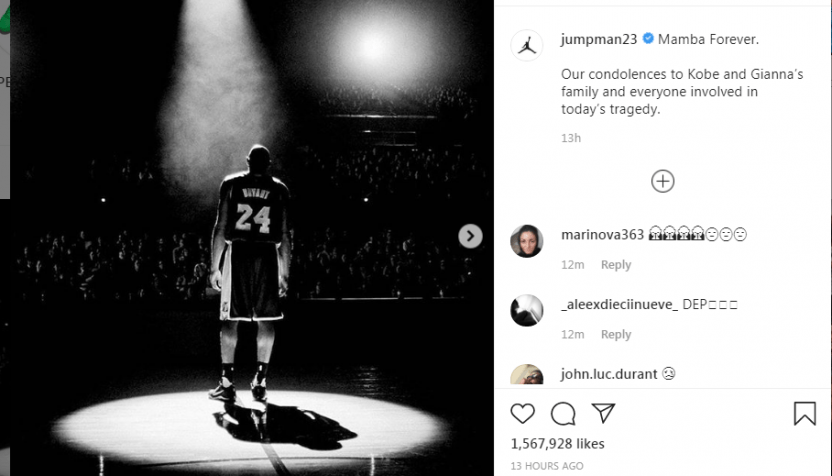Click the 13h caption timestamp
The height and width of the screenshot is (476, 832).
[x=571, y=138]
